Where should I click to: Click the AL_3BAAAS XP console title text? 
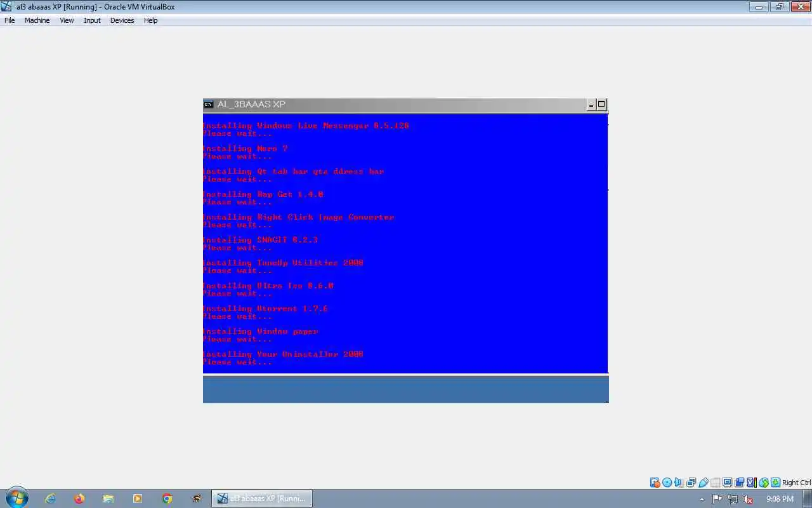click(251, 105)
